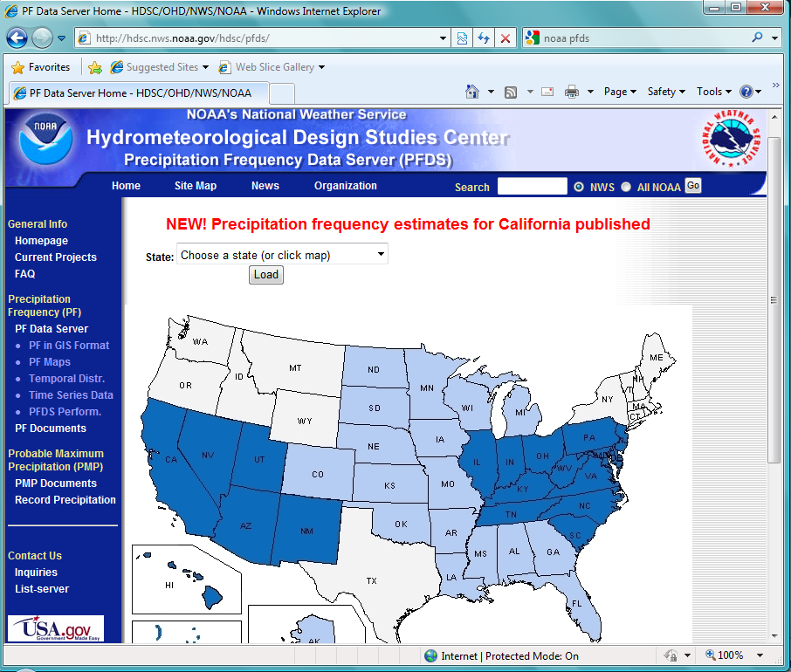Image resolution: width=791 pixels, height=672 pixels.
Task: Click the Home house icon in the command bar
Action: coord(472,92)
